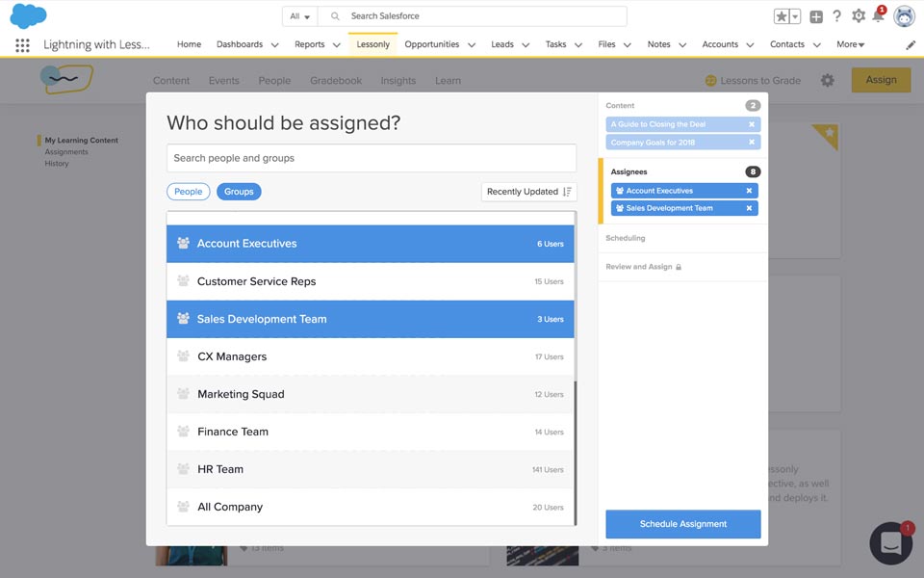Click the yellow Assign button
924x578 pixels.
tap(881, 80)
